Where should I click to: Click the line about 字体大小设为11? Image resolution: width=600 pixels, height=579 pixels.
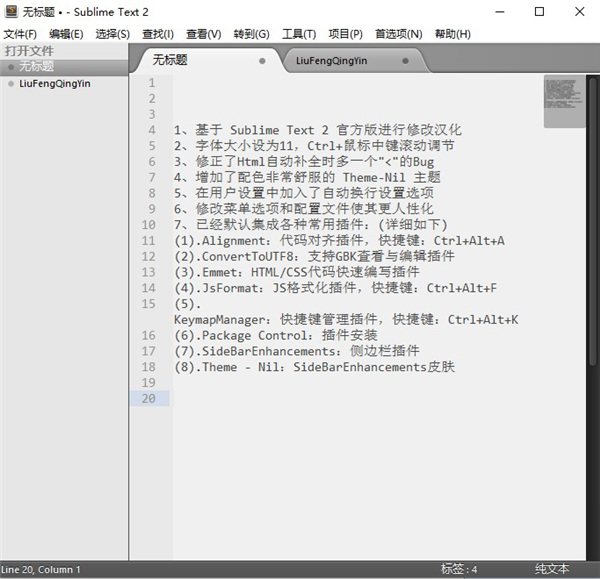click(x=314, y=146)
